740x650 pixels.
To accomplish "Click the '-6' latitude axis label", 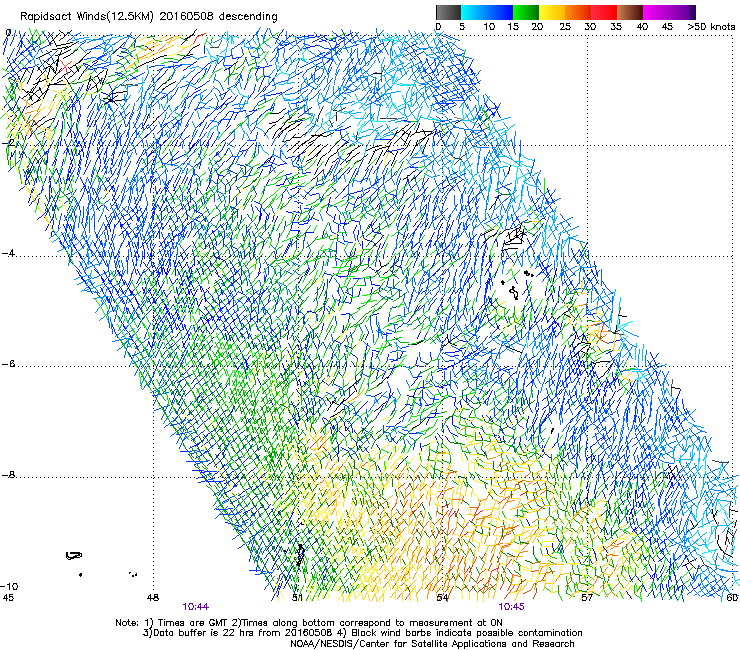I will click(x=8, y=364).
